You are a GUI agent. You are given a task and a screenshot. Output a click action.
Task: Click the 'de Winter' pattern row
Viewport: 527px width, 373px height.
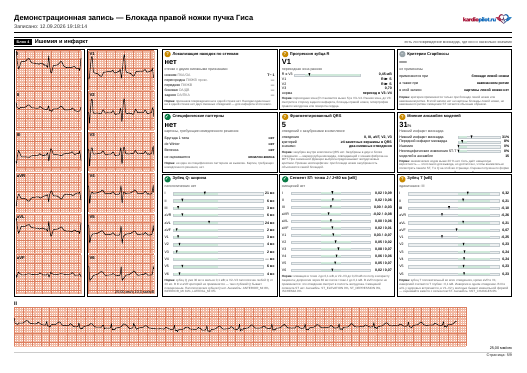click(219, 144)
